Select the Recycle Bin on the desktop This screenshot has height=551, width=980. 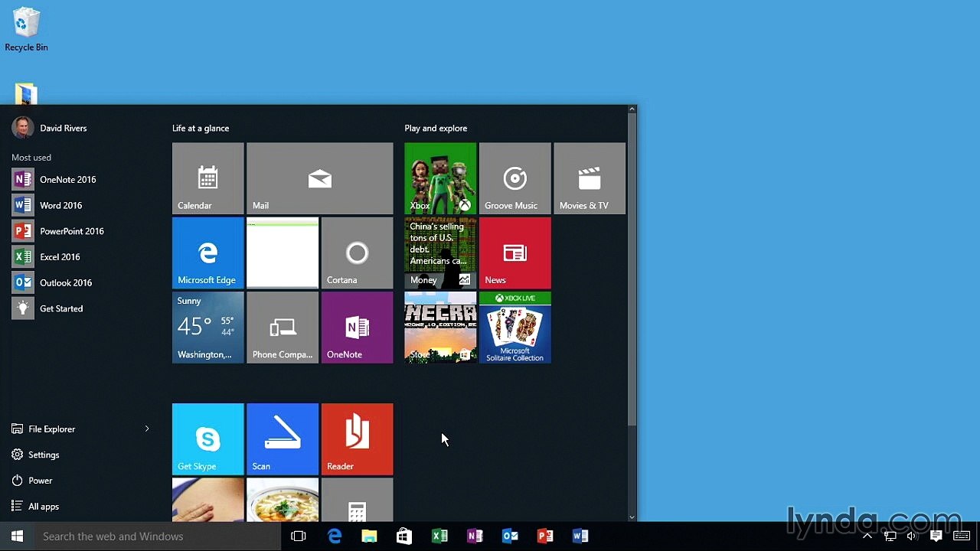pyautogui.click(x=26, y=30)
